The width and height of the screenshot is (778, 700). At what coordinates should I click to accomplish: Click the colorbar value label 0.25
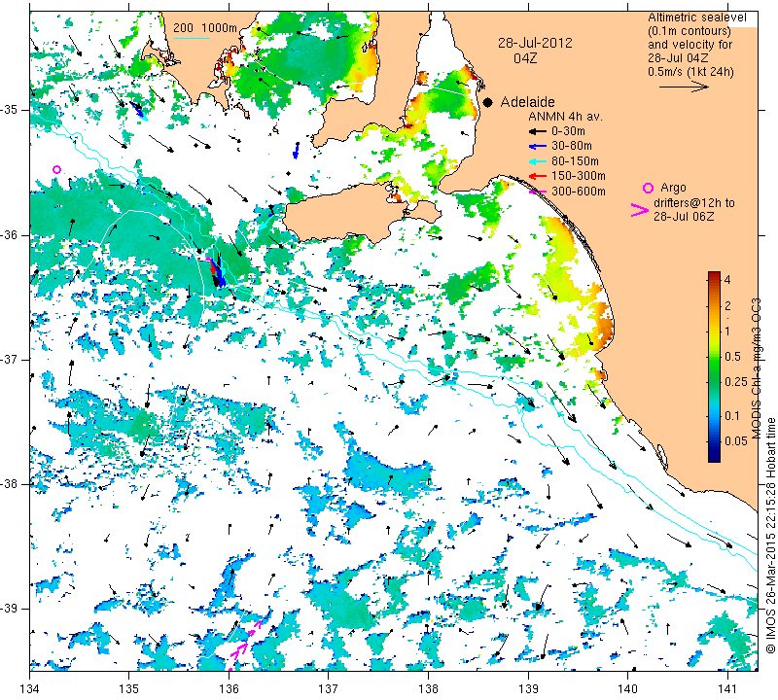[736, 381]
